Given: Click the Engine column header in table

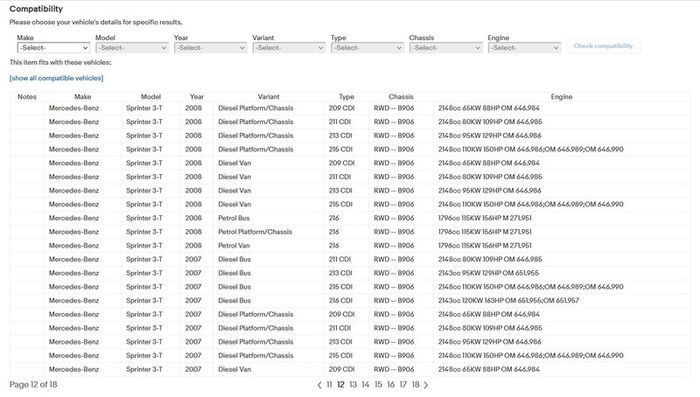Looking at the screenshot, I should coord(561,96).
